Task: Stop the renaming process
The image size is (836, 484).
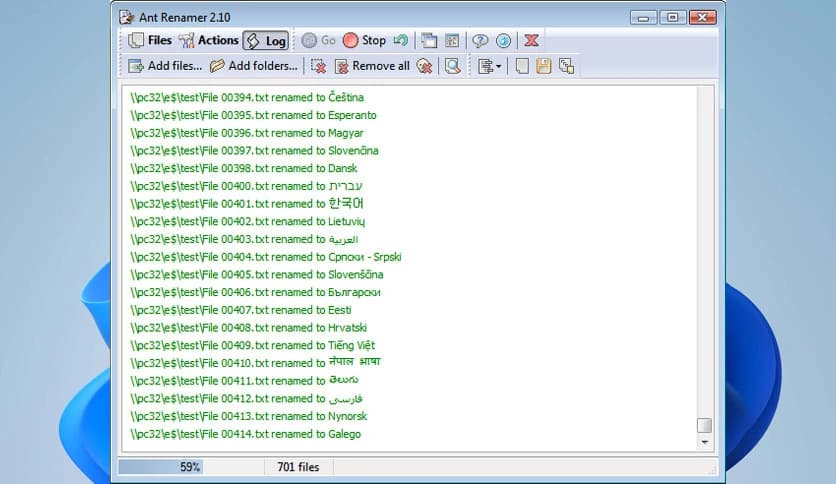Action: tap(365, 41)
